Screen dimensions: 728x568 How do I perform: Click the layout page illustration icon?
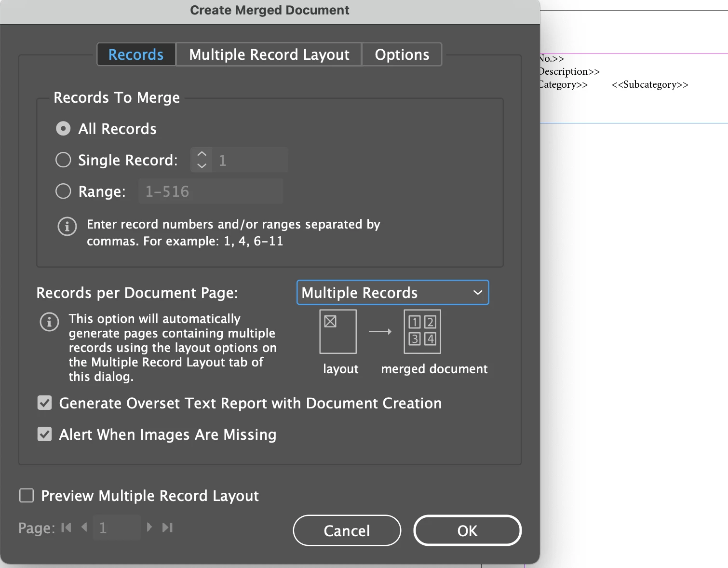pyautogui.click(x=338, y=331)
